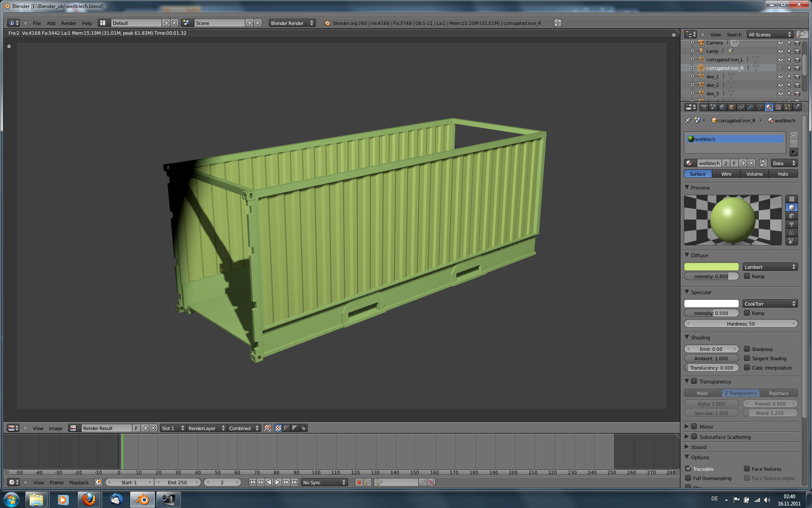Select the monkey preview shape icon
This screenshot has width=812, height=508.
(792, 224)
